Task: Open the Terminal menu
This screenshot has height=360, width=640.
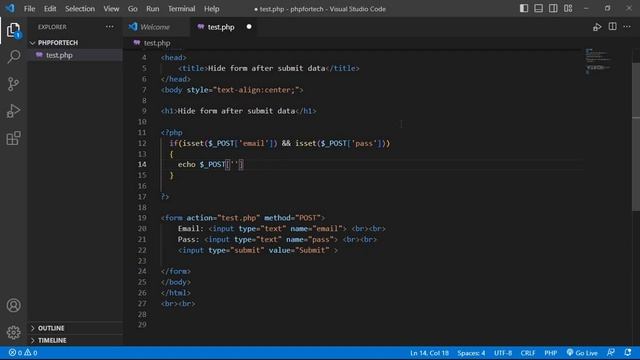Action: click(181, 9)
